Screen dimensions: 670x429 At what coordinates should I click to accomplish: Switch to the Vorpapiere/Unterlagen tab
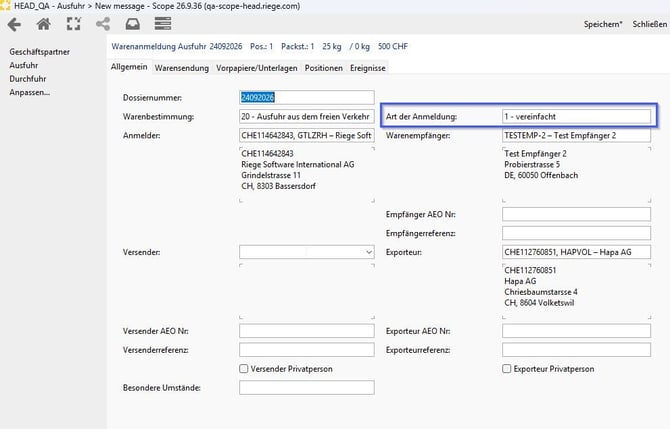(x=256, y=68)
